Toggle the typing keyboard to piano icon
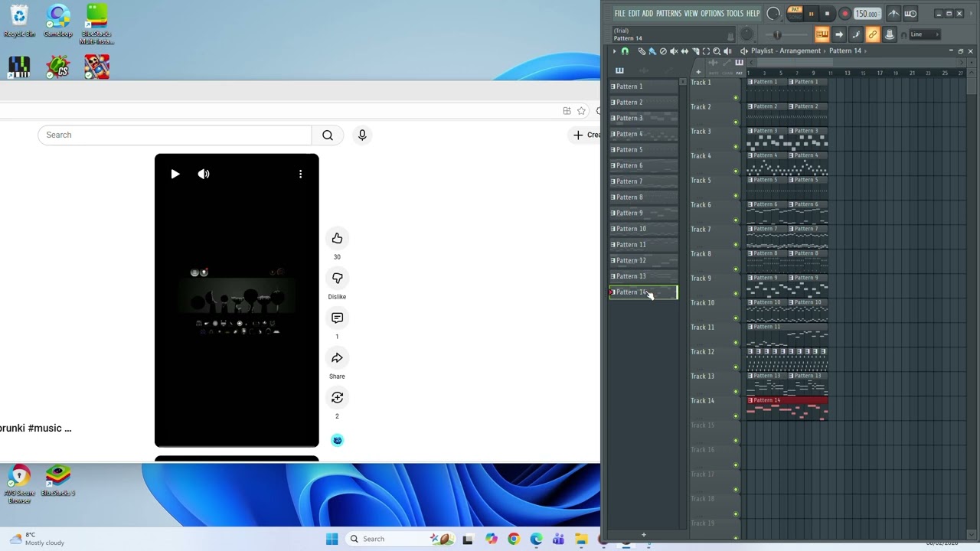This screenshot has height=551, width=980. tap(822, 34)
